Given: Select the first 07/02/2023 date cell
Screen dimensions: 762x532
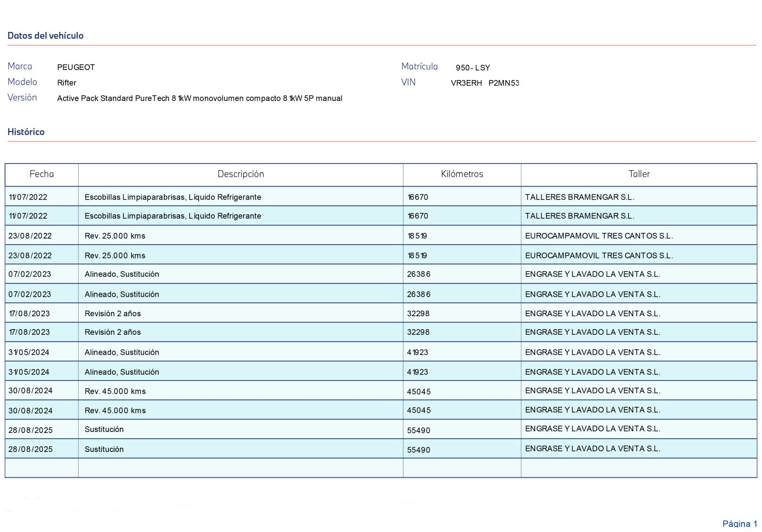Looking at the screenshot, I should pyautogui.click(x=30, y=274).
